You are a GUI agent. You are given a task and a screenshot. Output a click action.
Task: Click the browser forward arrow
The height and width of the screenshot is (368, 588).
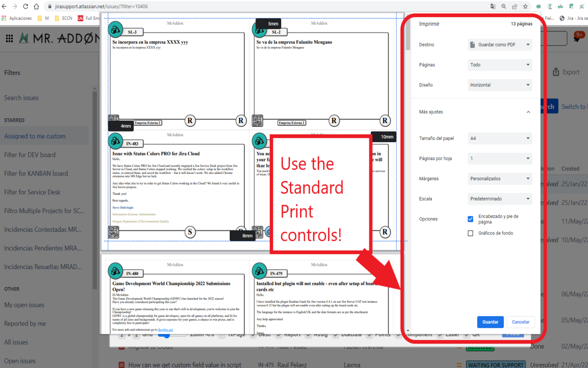pos(15,6)
